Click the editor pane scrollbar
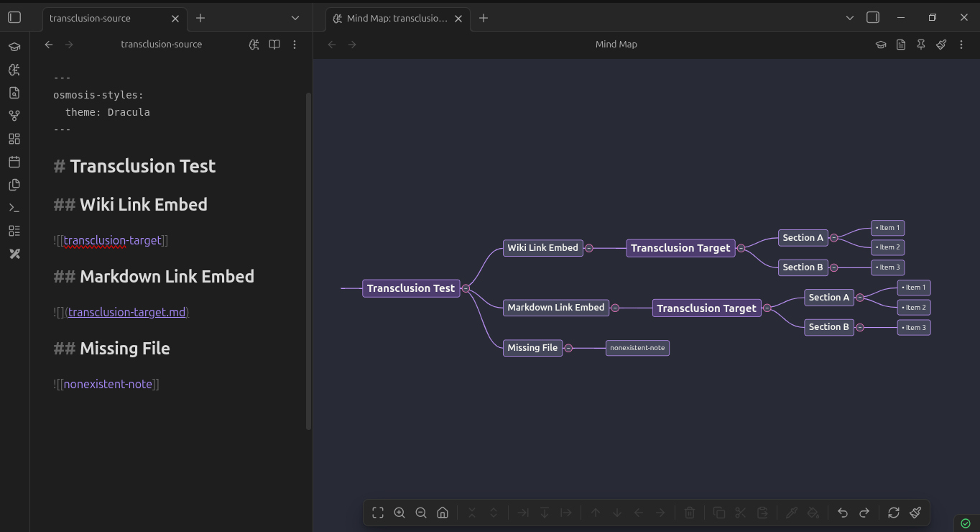Screen dimensions: 980x532 click(309, 252)
